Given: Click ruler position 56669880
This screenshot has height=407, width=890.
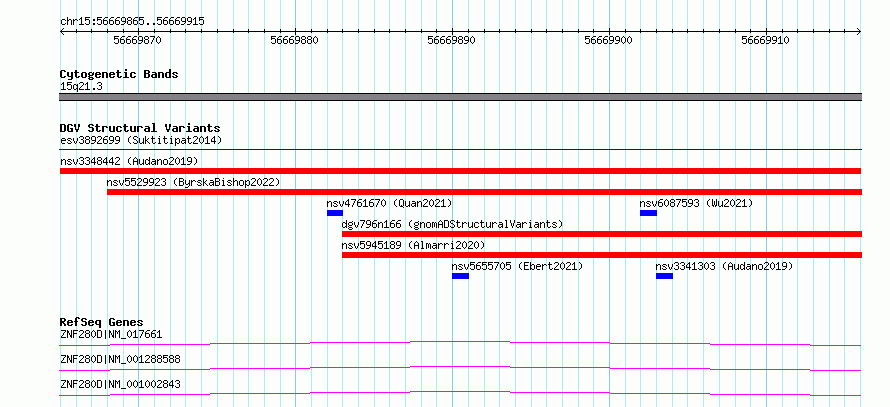Looking at the screenshot, I should coord(295,40).
